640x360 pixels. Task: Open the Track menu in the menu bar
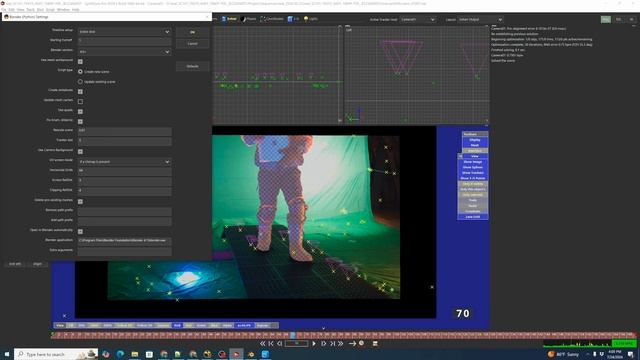(x=30, y=9)
